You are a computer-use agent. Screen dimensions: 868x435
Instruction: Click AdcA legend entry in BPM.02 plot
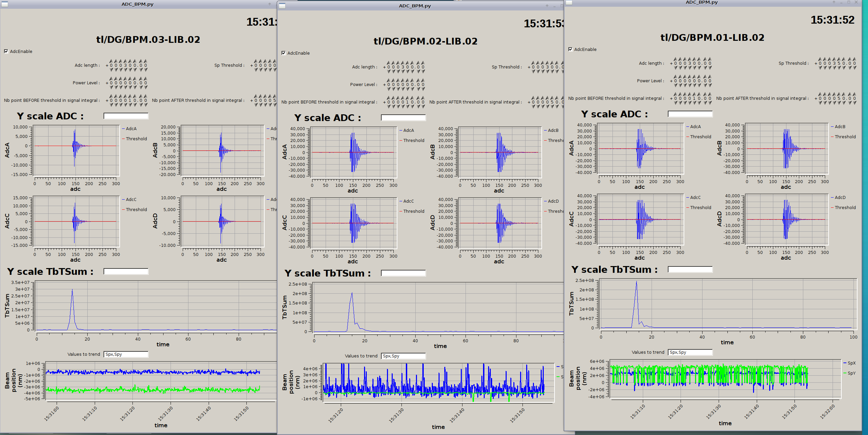tap(408, 130)
